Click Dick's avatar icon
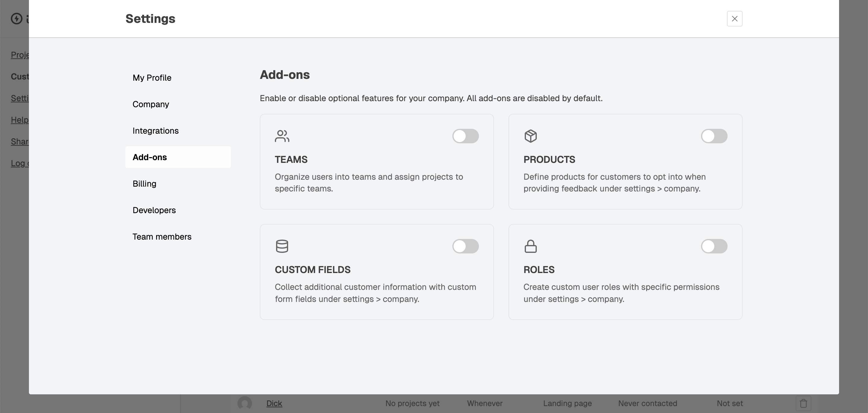 [x=245, y=403]
